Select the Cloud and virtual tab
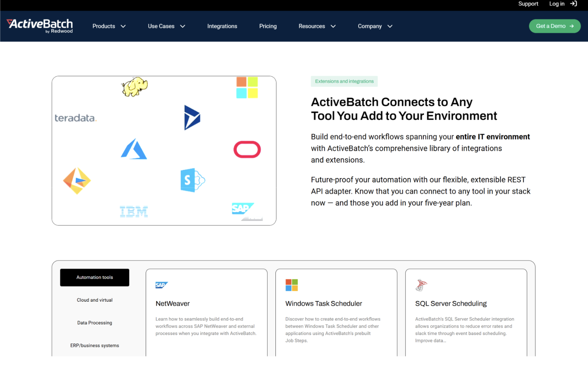 pyautogui.click(x=95, y=300)
